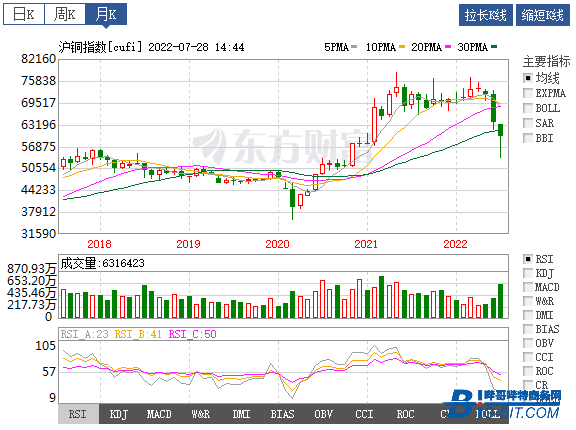The width and height of the screenshot is (576, 430).
Task: Select the BIAS tab in the bottom bar
Action: click(282, 414)
